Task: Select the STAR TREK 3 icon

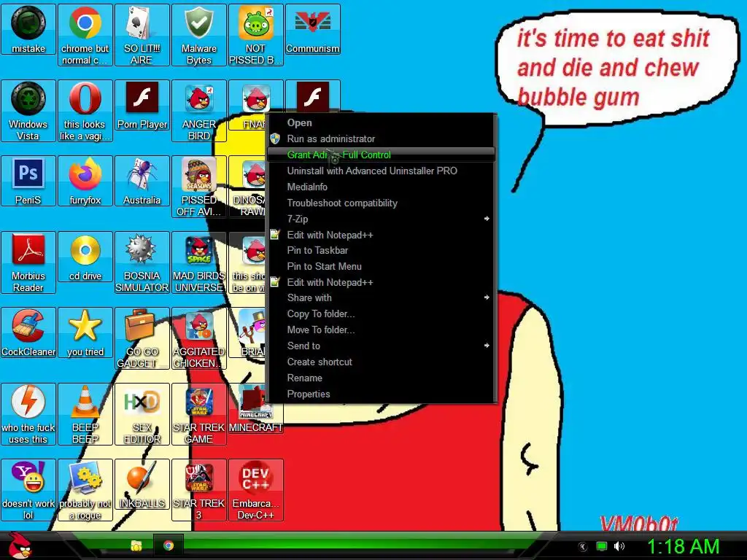Action: [x=198, y=490]
